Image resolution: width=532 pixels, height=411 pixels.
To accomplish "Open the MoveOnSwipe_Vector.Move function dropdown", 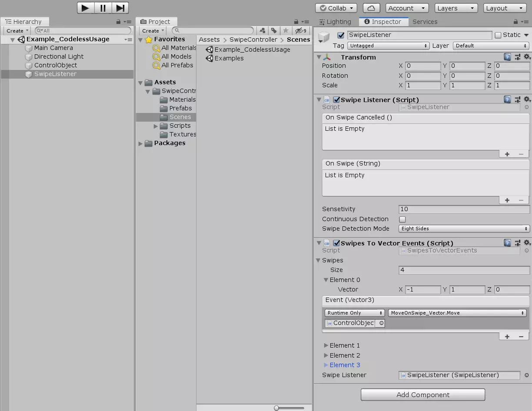I will (457, 313).
